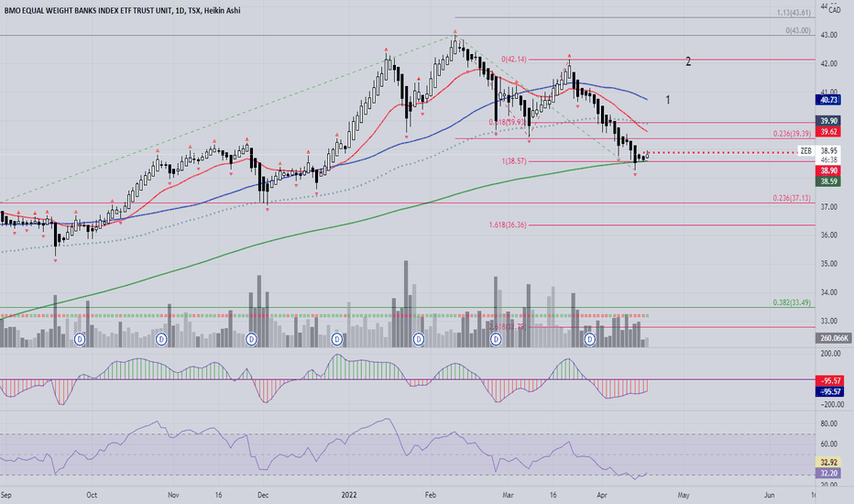This screenshot has height=504, width=854.
Task: Click the dark 39.90 price label
Action: [x=828, y=120]
